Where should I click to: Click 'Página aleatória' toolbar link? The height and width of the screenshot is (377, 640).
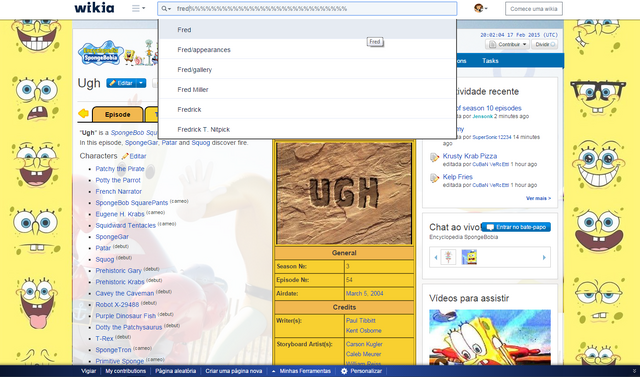[x=176, y=371]
